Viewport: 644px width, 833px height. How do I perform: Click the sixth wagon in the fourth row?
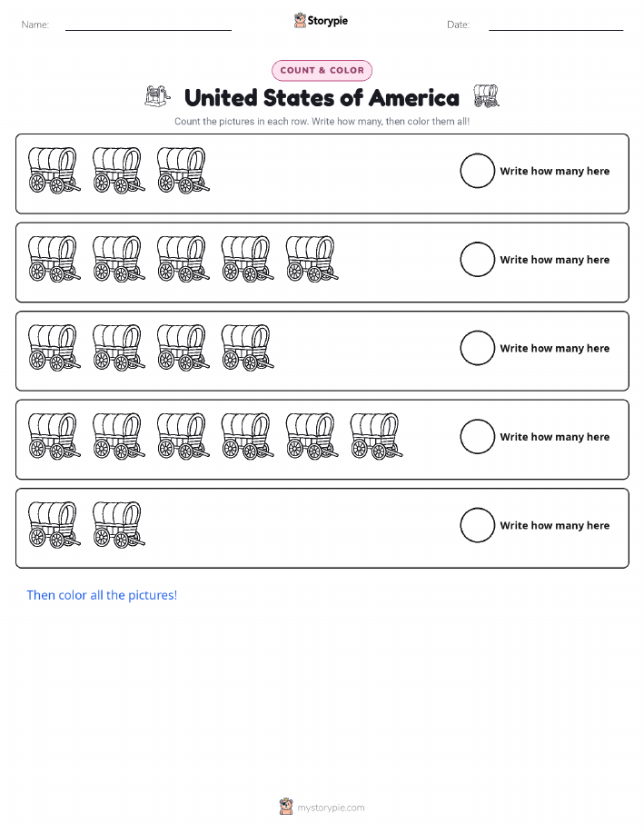point(376,436)
